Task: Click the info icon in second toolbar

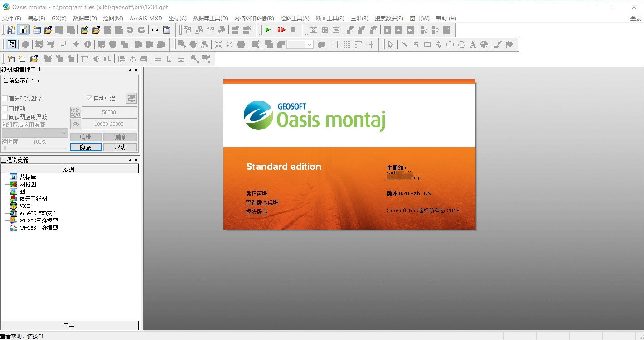Action: [x=87, y=44]
